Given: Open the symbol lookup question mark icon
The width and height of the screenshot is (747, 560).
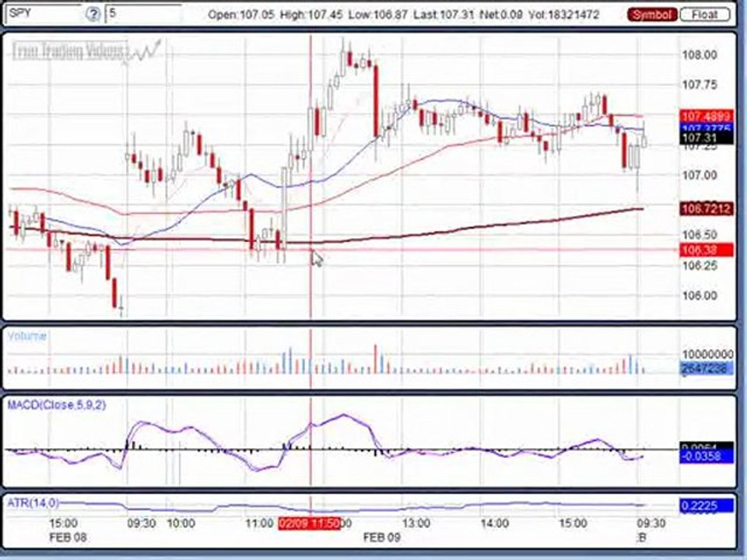Looking at the screenshot, I should (x=93, y=14).
